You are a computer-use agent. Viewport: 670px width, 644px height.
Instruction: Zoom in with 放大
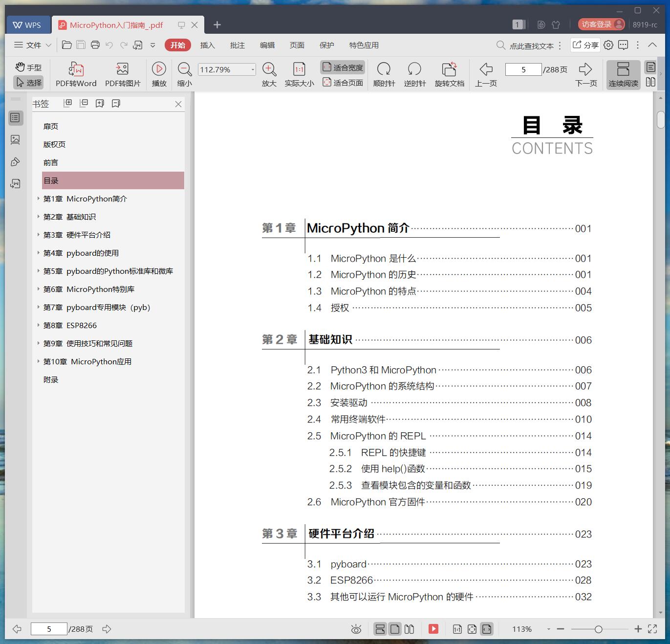[269, 75]
